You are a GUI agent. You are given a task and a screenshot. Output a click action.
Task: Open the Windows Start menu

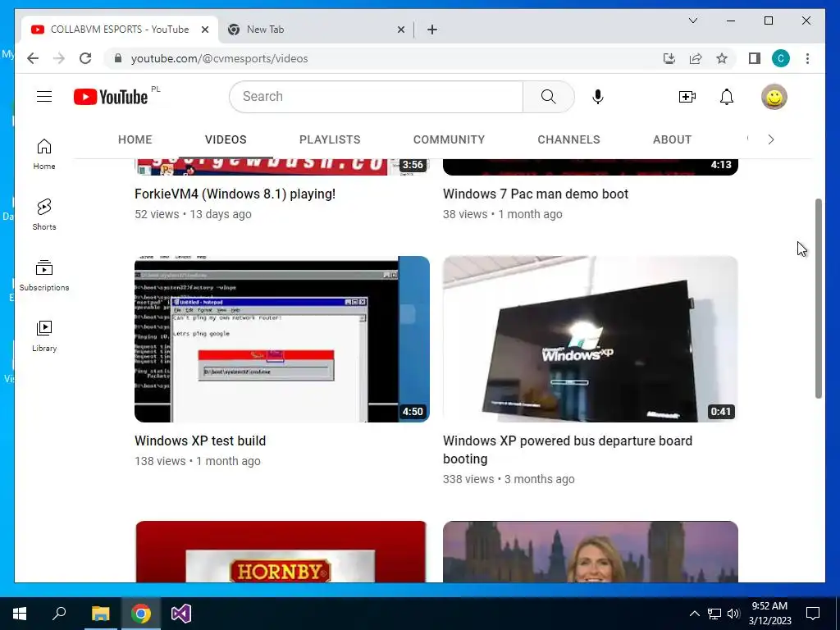point(20,614)
